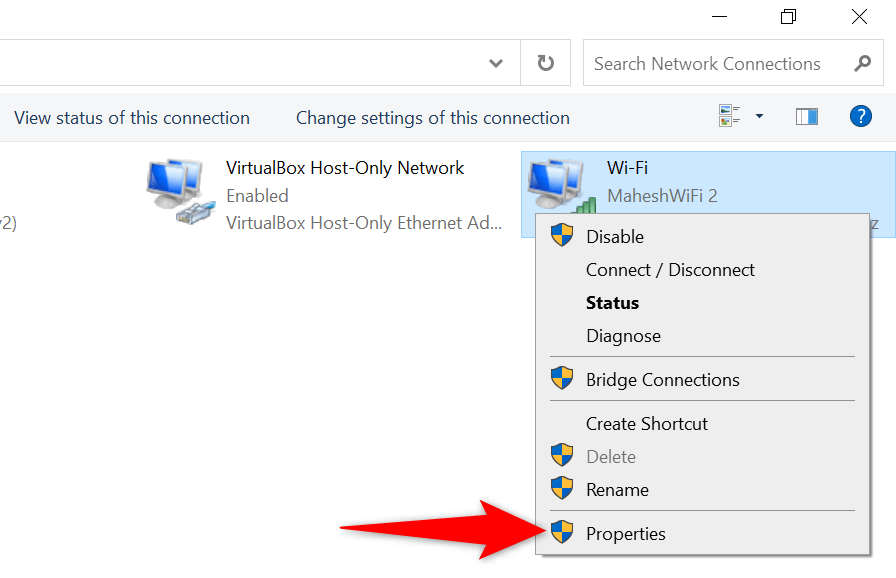Choose Connect / Disconnect menu entry
896x578 pixels.
pos(670,270)
